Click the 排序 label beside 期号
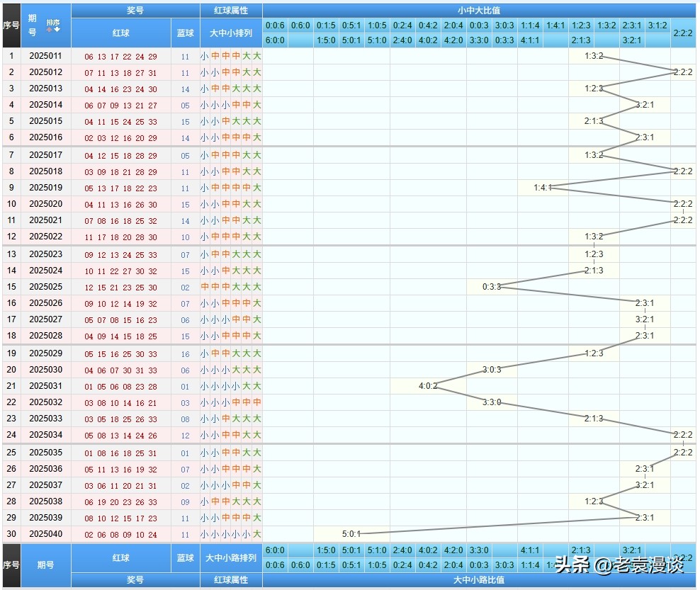Viewport: 700px width, 590px height. point(52,23)
